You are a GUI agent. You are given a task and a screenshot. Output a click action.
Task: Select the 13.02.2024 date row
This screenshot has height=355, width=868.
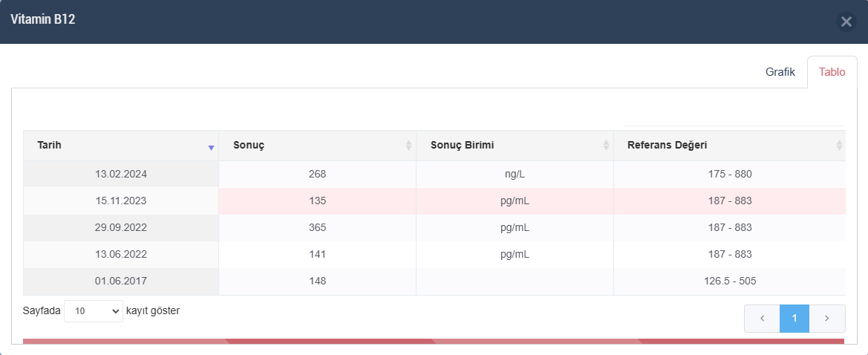(121, 175)
